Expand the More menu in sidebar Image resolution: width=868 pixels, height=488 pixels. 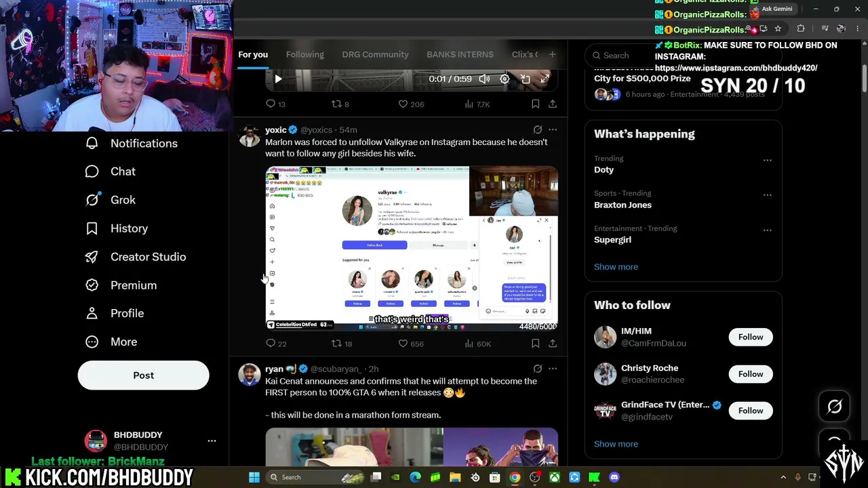[111, 342]
